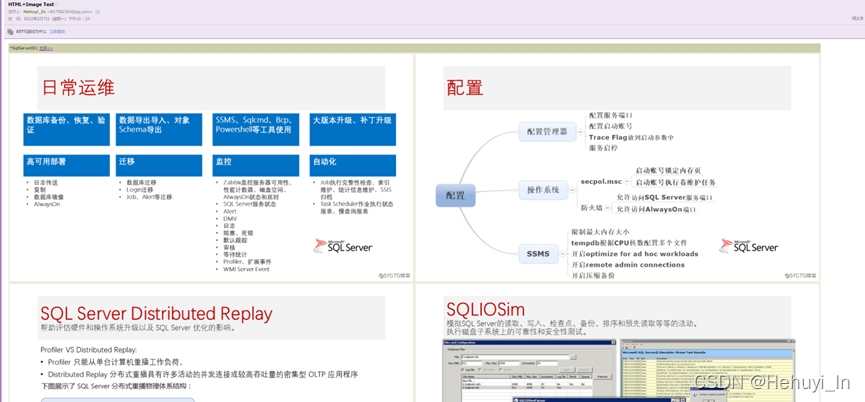
Task: Click the Profiler VS Distributed Replay line
Action: click(x=88, y=350)
